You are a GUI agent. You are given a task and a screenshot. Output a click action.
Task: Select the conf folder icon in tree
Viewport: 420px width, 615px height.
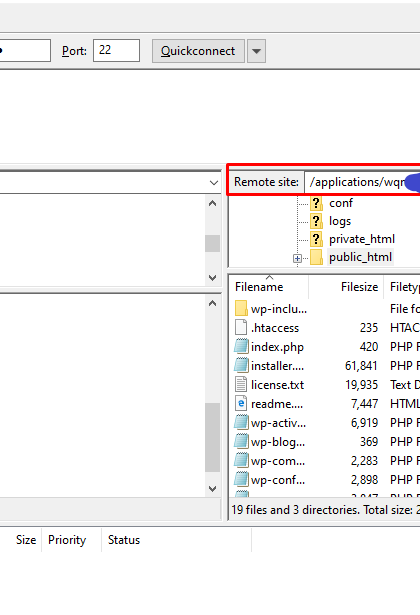[316, 203]
